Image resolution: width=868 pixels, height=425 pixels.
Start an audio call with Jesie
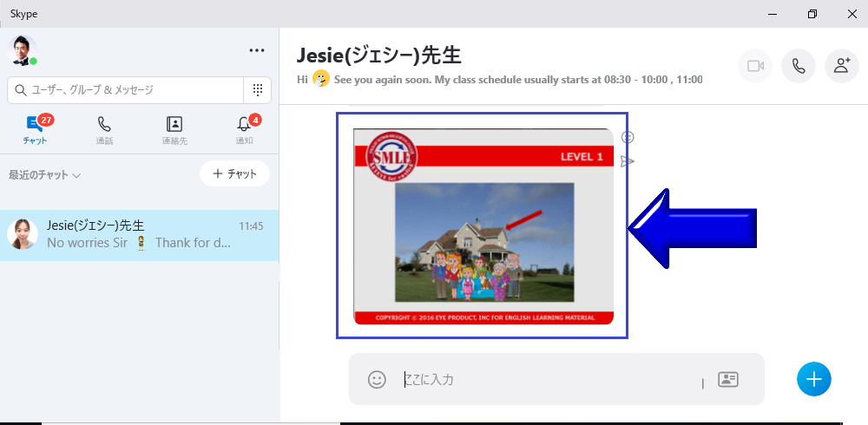click(x=799, y=67)
